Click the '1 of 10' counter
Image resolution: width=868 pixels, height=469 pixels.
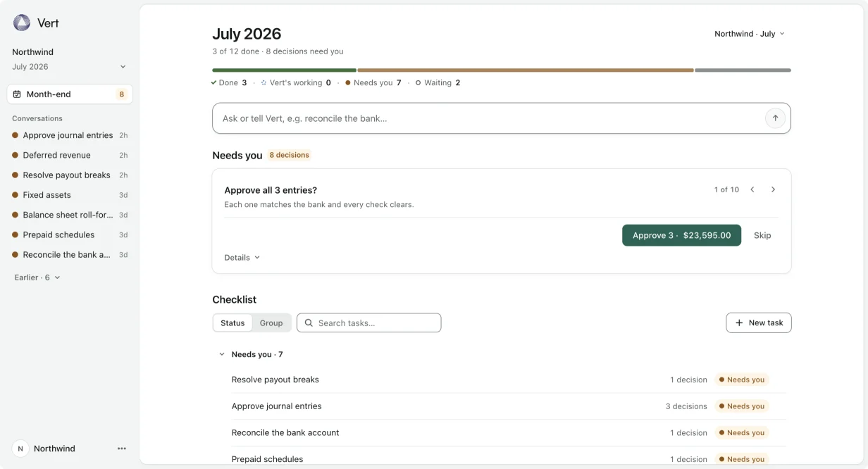tap(726, 189)
